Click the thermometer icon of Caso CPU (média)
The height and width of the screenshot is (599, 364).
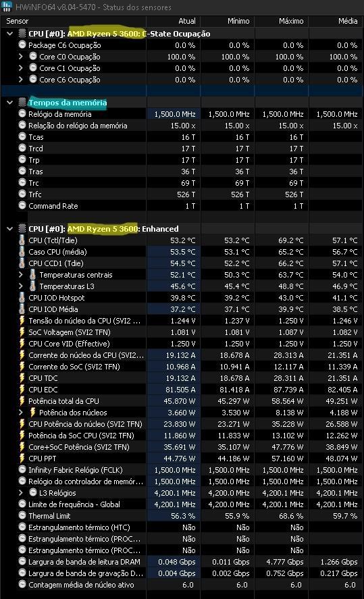pos(22,252)
